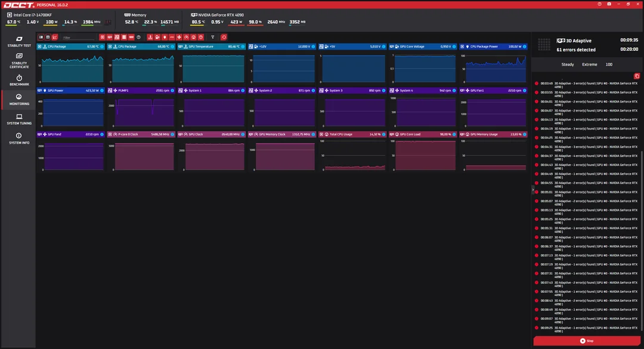Click the Filter text field
Viewport: 644px width, 349px height.
(79, 38)
